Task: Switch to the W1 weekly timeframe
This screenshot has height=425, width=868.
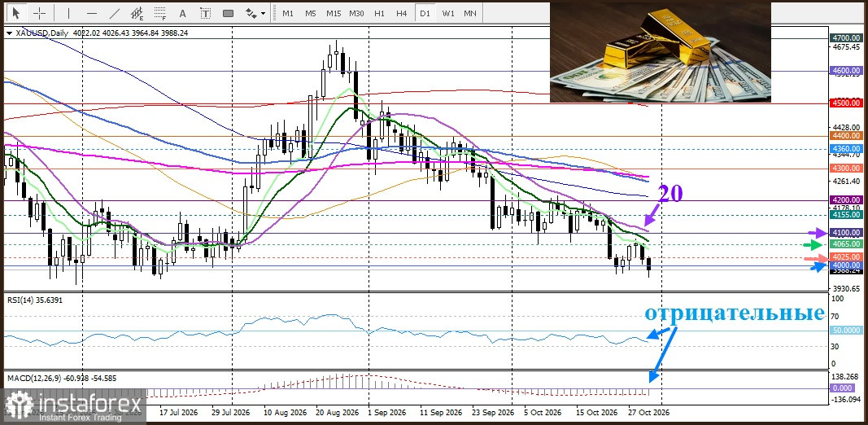Action: pyautogui.click(x=448, y=13)
